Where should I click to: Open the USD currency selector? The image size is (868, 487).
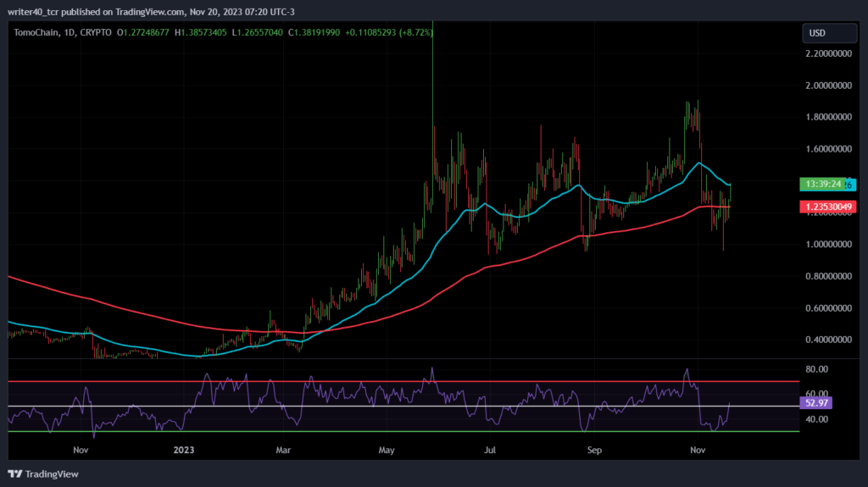(829, 33)
